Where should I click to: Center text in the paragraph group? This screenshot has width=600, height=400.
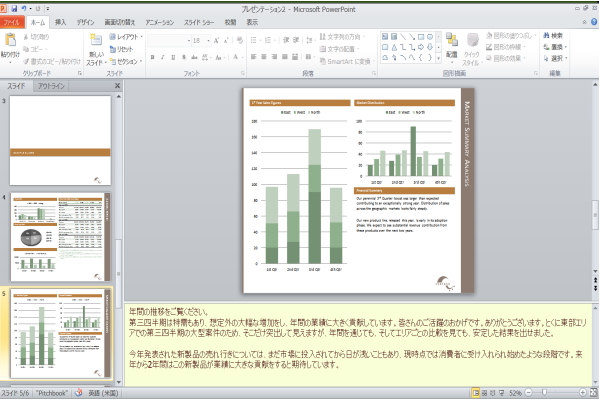[x=264, y=57]
